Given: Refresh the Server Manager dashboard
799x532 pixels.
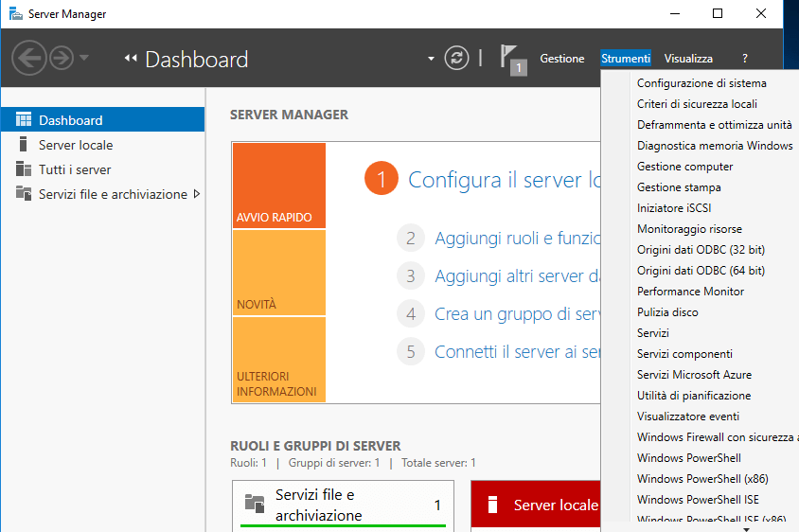Looking at the screenshot, I should [x=457, y=59].
